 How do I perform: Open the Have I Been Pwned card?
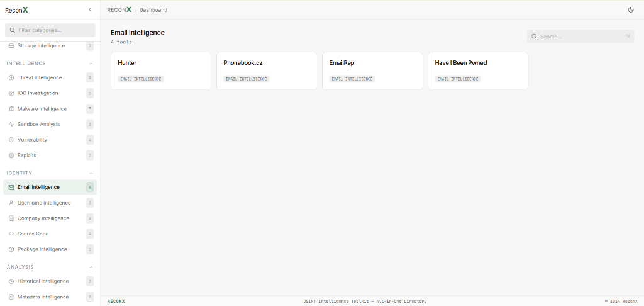[x=478, y=71]
